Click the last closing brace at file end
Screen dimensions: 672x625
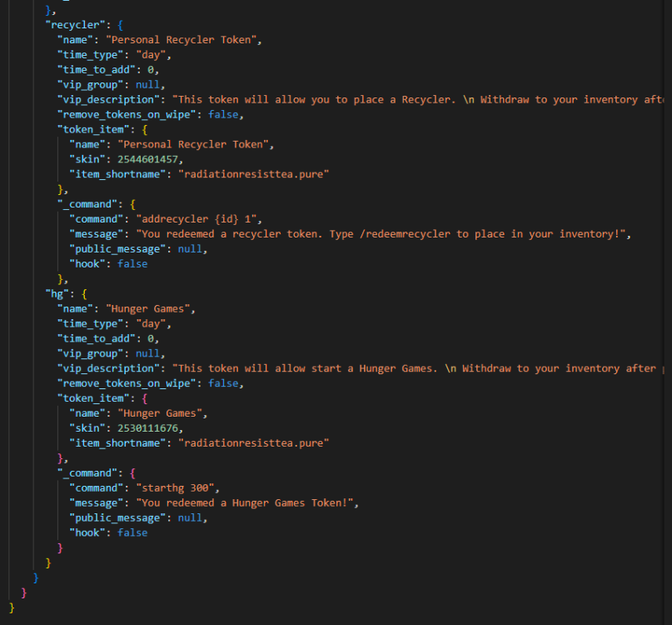[11, 607]
